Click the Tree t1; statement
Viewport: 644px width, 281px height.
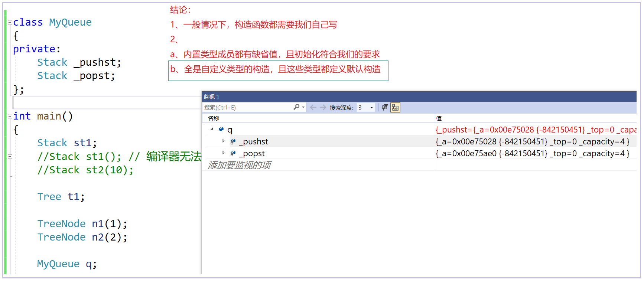[x=61, y=197]
